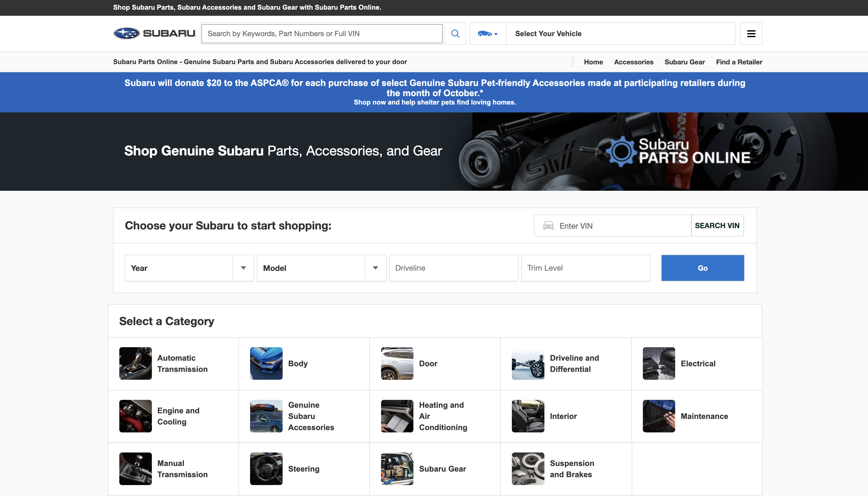868x496 pixels.
Task: Click into the Enter VIN field
Action: (613, 226)
